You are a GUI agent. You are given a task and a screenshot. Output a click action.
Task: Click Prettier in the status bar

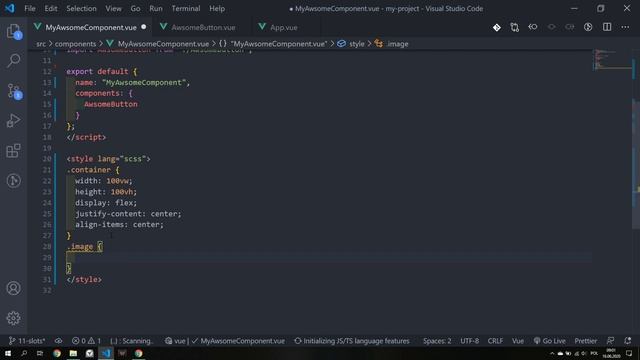point(586,340)
